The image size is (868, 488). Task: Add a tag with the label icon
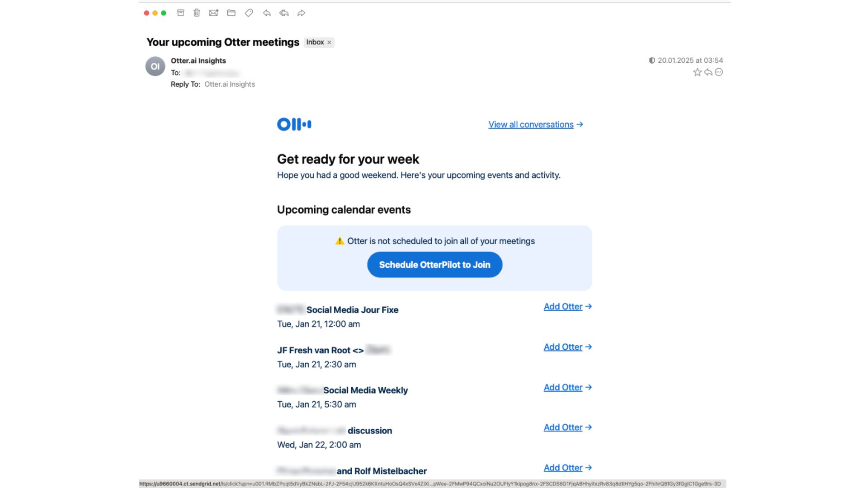coord(249,13)
